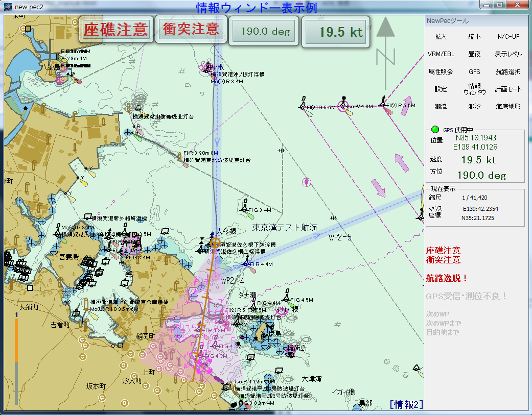The width and height of the screenshot is (532, 415).
Task: Click the 19.5 kt speed display box
Action: (x=336, y=32)
